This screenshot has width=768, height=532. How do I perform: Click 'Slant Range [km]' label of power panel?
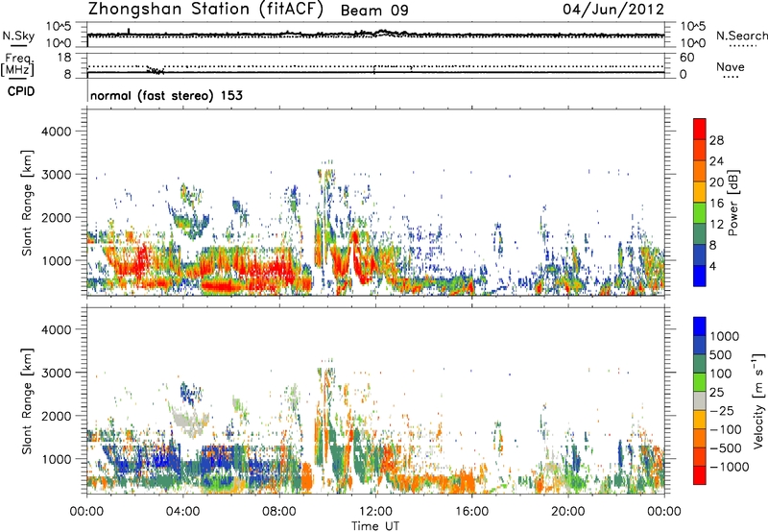27,203
